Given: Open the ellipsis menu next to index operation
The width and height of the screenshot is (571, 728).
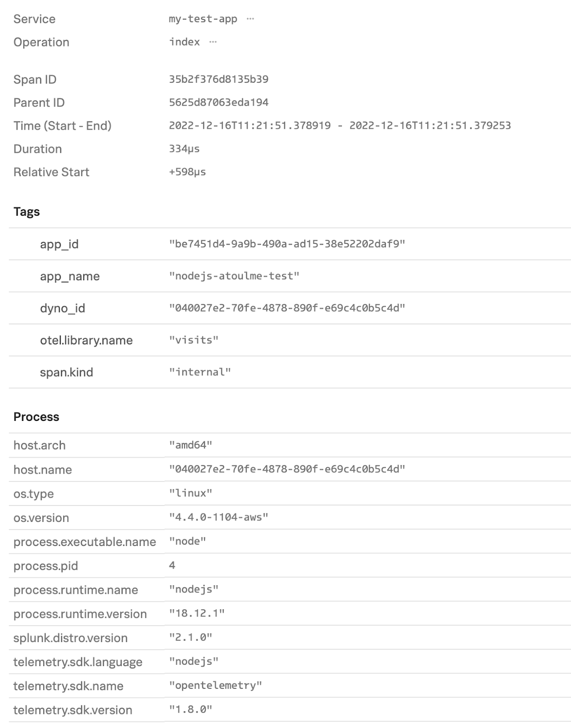Looking at the screenshot, I should click(213, 42).
